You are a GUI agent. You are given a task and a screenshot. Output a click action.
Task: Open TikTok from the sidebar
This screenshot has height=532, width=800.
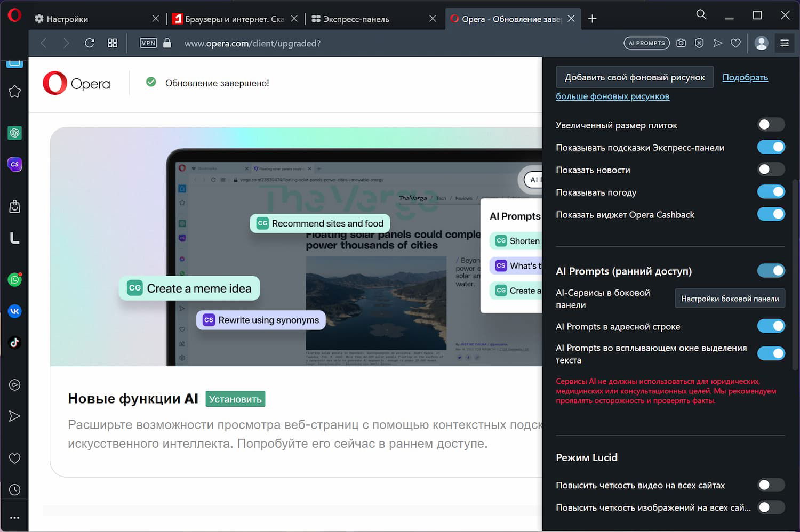15,342
